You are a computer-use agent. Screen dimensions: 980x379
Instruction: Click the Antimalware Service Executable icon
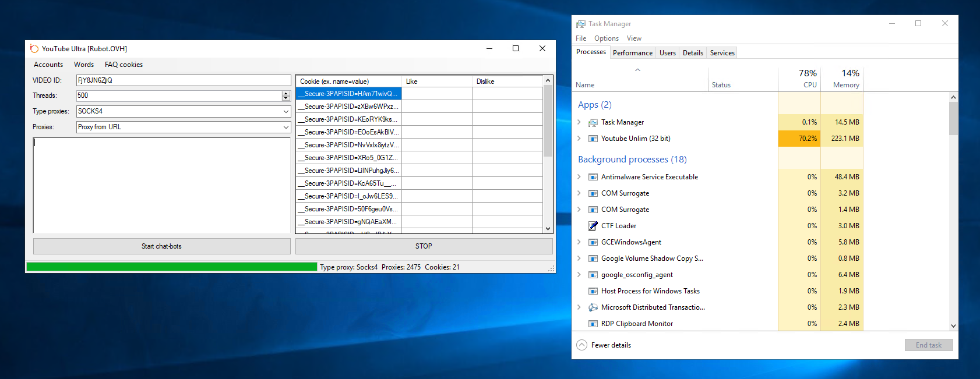point(593,177)
